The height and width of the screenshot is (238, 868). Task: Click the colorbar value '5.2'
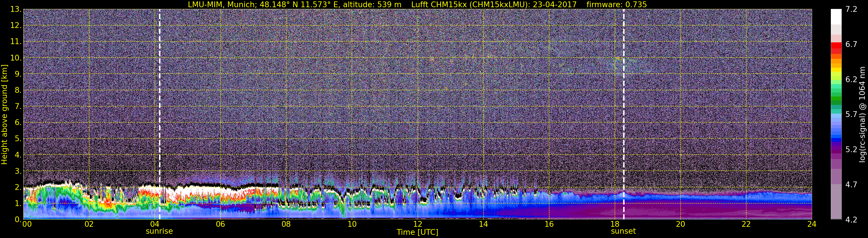(851, 150)
